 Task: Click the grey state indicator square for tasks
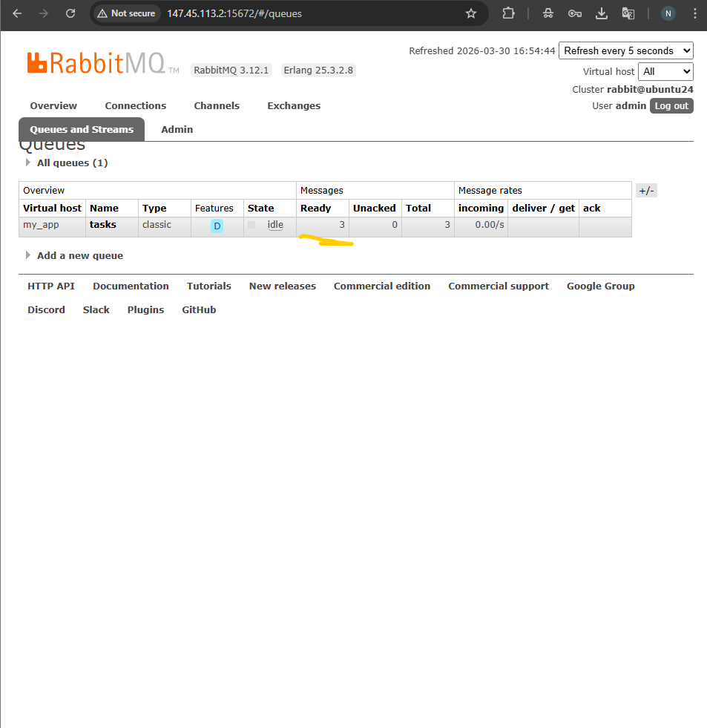coord(251,225)
